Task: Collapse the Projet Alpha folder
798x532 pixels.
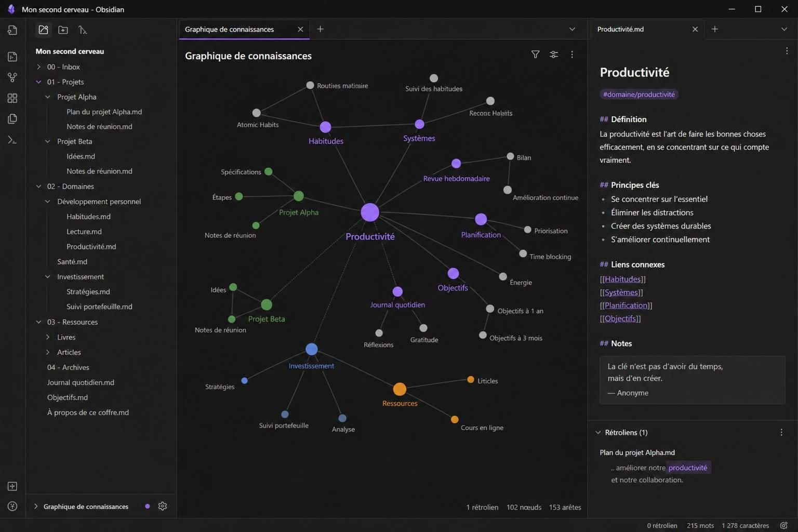Action: click(x=48, y=97)
